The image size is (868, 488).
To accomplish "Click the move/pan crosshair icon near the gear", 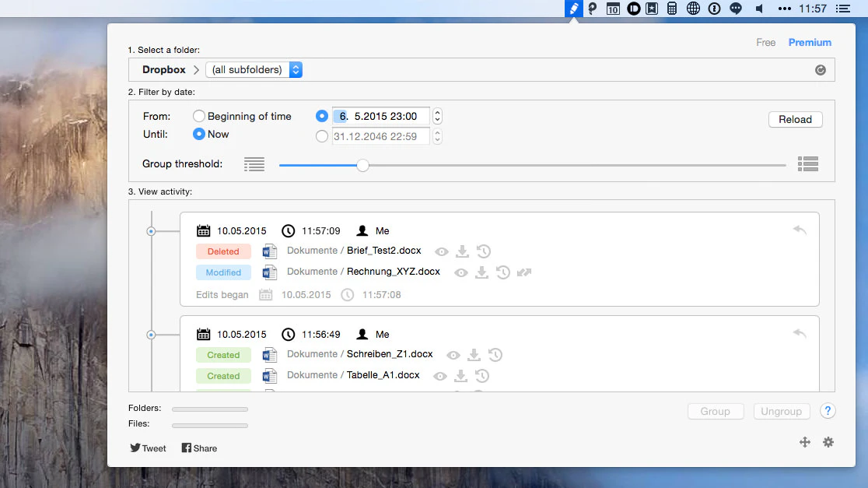I will [805, 442].
